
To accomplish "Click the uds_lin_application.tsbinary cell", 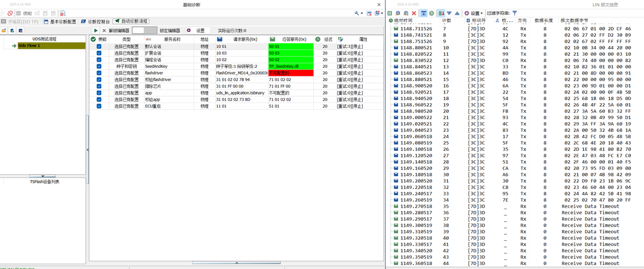I will (x=241, y=93).
